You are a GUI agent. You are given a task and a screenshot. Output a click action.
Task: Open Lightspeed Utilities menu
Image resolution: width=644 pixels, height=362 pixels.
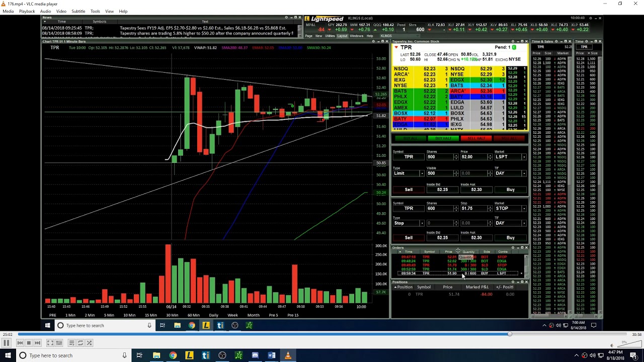[330, 36]
